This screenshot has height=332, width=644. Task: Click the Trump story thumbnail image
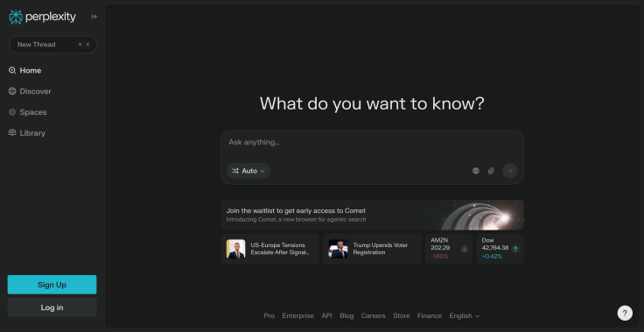click(x=338, y=249)
